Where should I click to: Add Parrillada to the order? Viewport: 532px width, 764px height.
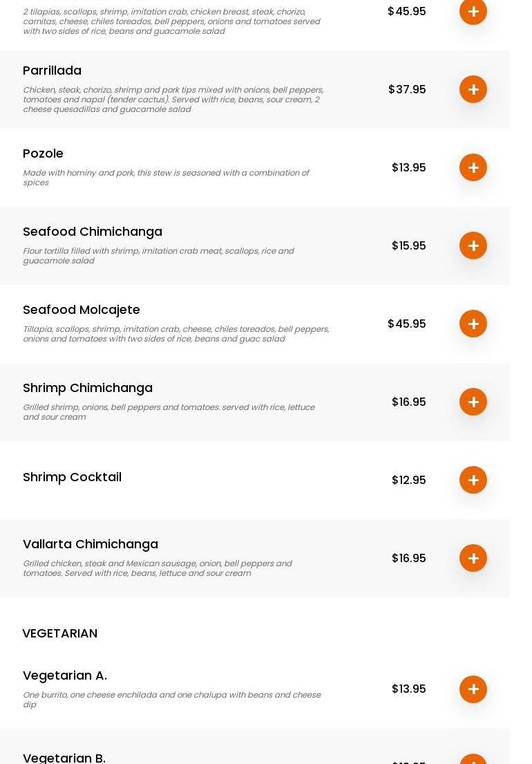point(473,89)
